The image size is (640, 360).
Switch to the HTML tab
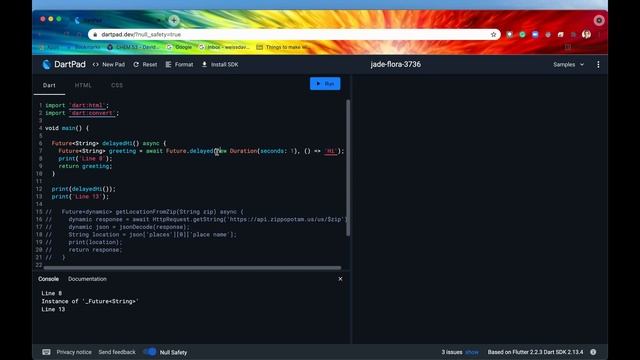pos(83,85)
